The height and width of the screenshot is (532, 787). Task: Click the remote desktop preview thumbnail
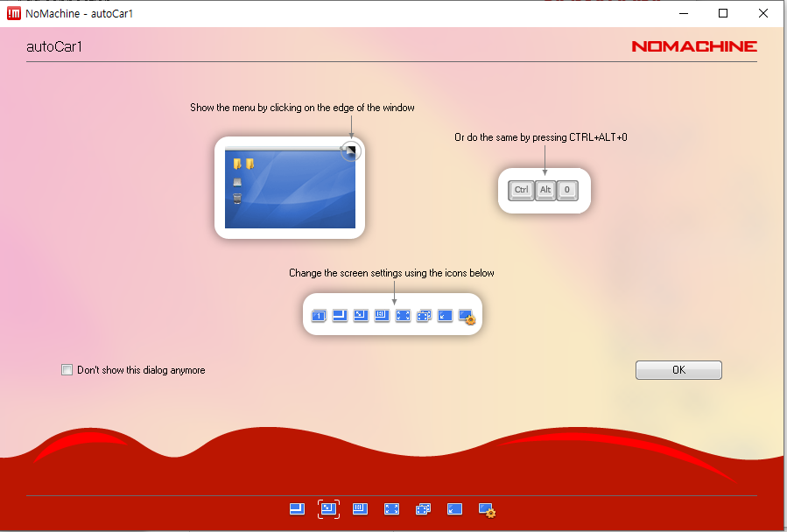(x=290, y=191)
